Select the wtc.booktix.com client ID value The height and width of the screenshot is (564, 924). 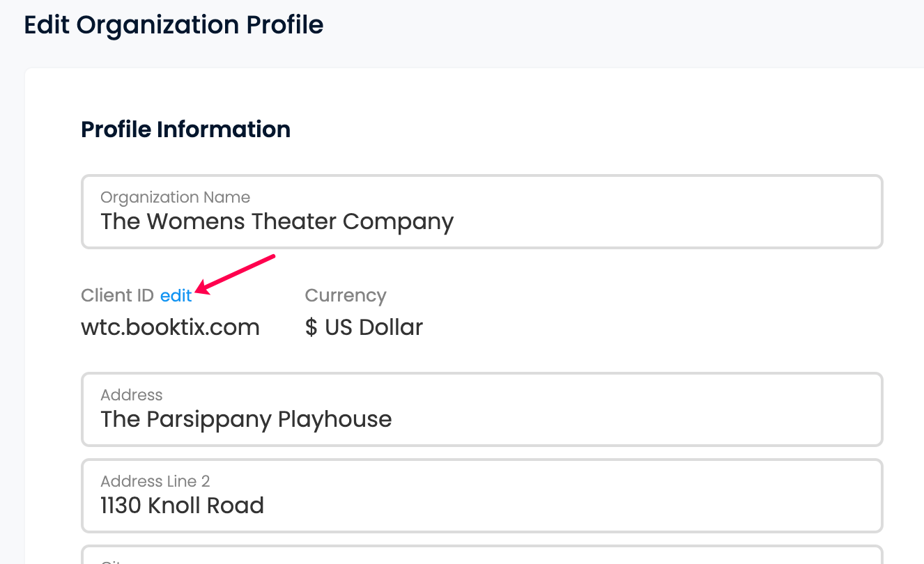coord(170,327)
